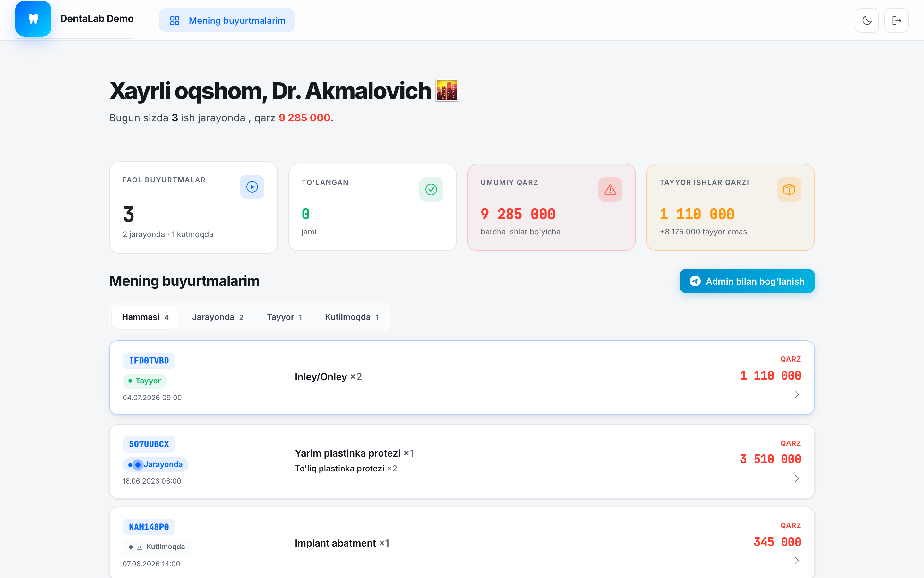This screenshot has height=578, width=924.
Task: Click '+8 175 000 tayyor emas' text
Action: (x=703, y=232)
